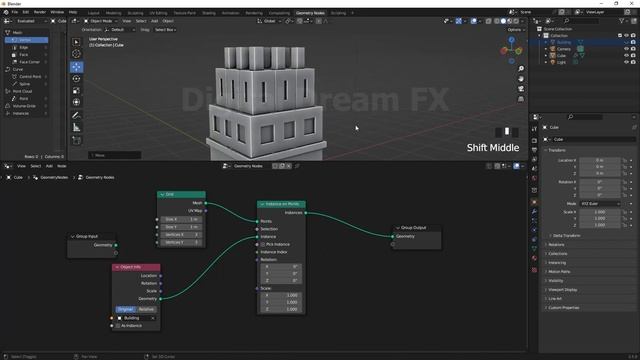This screenshot has height=360, width=640.
Task: Select the Move tool in viewport toolbar
Action: click(76, 67)
